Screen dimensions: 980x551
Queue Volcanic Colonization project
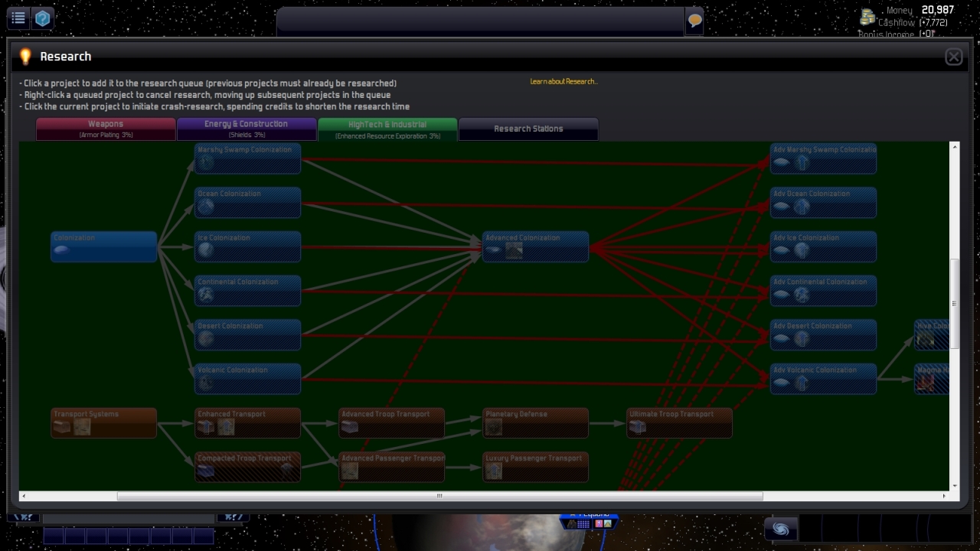pos(248,379)
